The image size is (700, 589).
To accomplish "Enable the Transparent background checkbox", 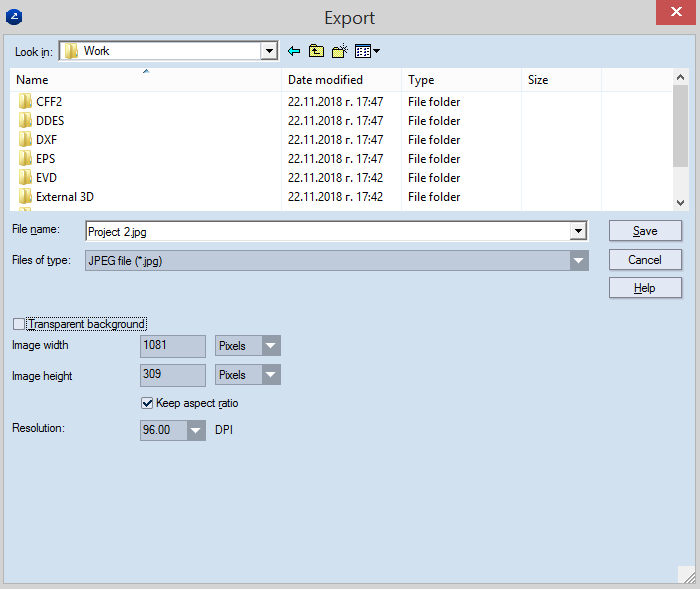I will 19,324.
